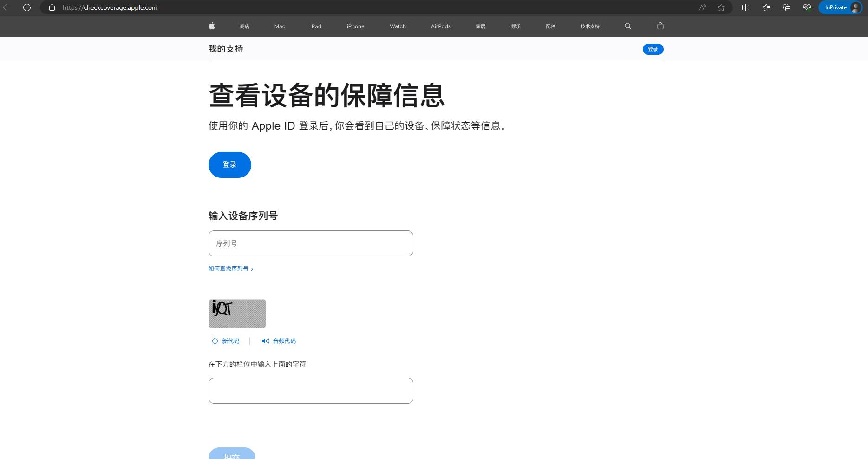Open 商店 nav menu item
Image resolution: width=868 pixels, height=459 pixels.
245,26
